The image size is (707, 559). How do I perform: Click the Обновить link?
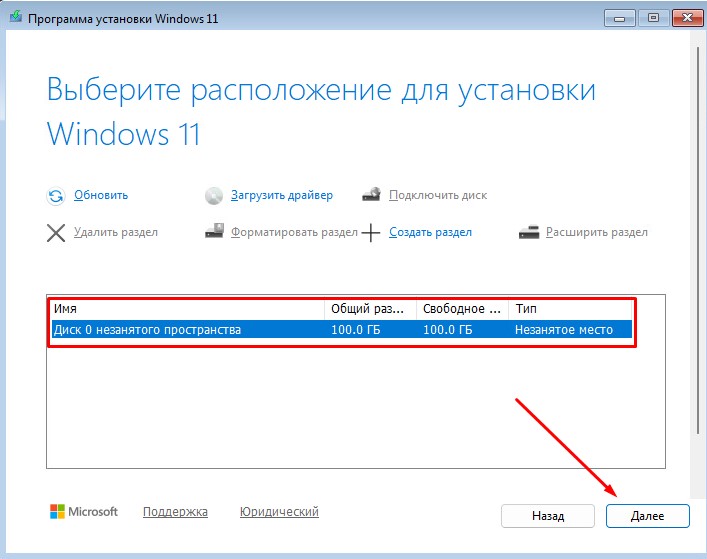pyautogui.click(x=101, y=195)
